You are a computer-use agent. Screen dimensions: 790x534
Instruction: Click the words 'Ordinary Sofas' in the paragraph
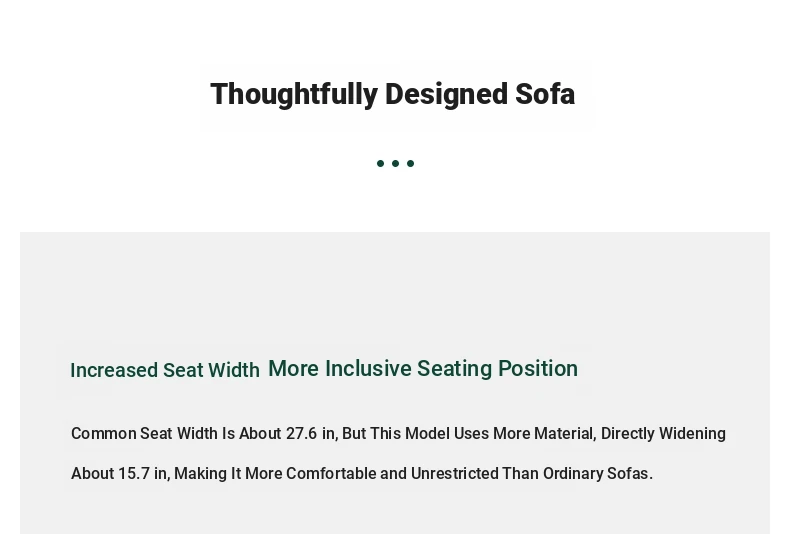click(596, 474)
